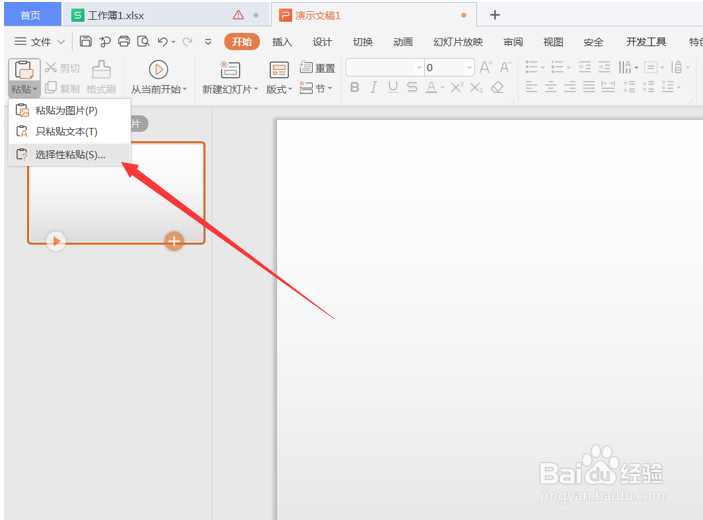Image resolution: width=703 pixels, height=520 pixels.
Task: Align text left
Action: (532, 87)
